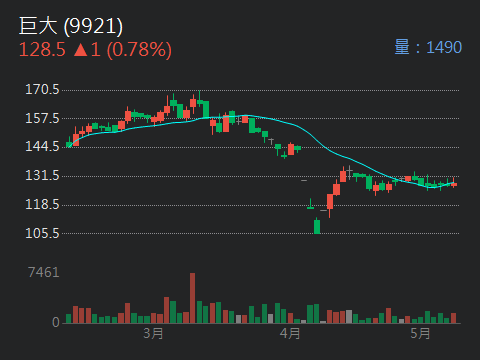Click the 170.5 price axis label

(42, 90)
